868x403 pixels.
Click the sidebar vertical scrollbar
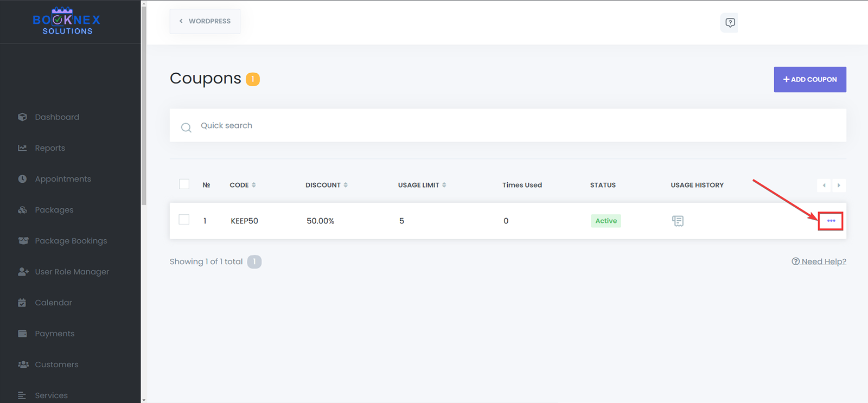tap(144, 108)
